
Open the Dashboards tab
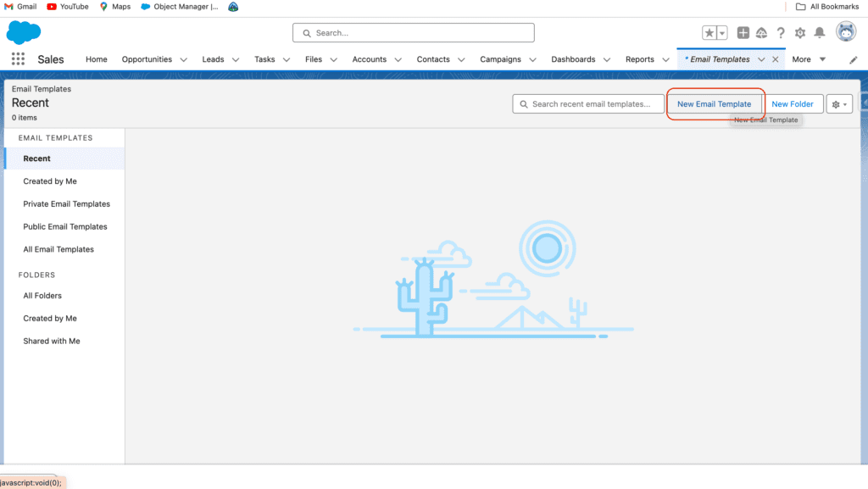pyautogui.click(x=573, y=59)
